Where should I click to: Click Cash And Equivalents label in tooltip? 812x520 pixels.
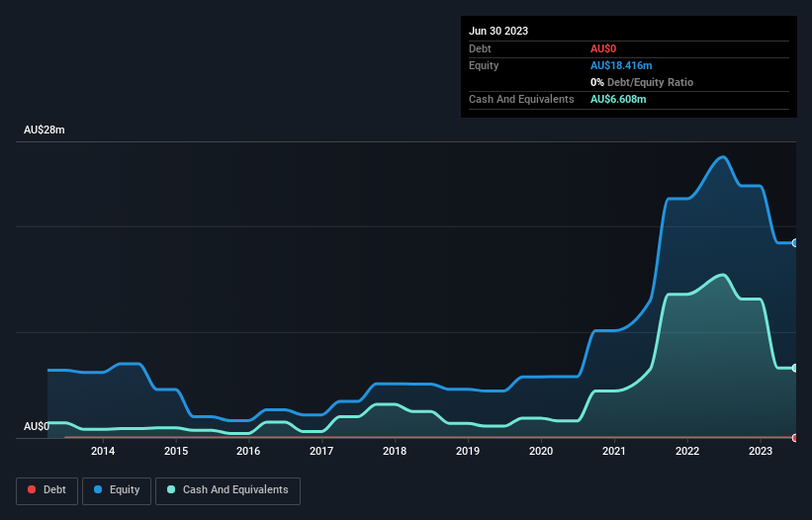pyautogui.click(x=521, y=99)
